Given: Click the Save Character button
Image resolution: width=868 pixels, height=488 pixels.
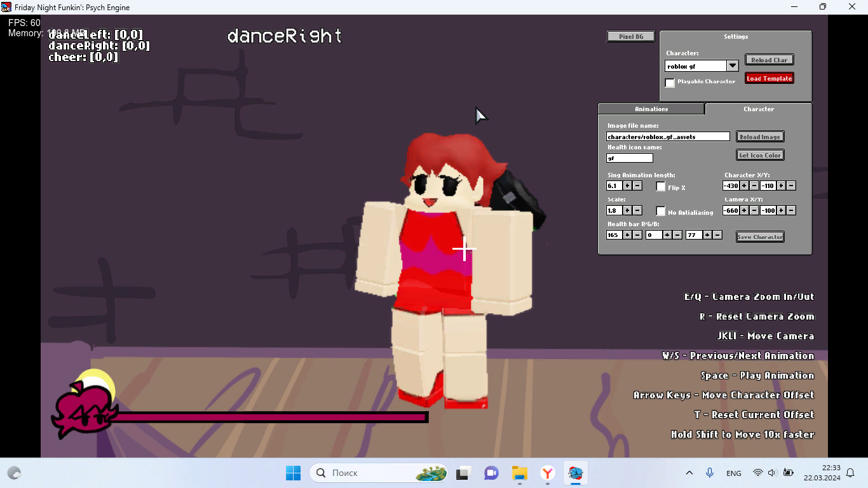Looking at the screenshot, I should pyautogui.click(x=760, y=236).
